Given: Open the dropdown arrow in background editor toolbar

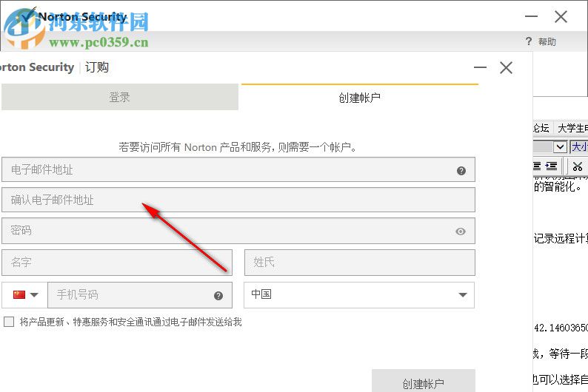Looking at the screenshot, I should click(x=561, y=146).
